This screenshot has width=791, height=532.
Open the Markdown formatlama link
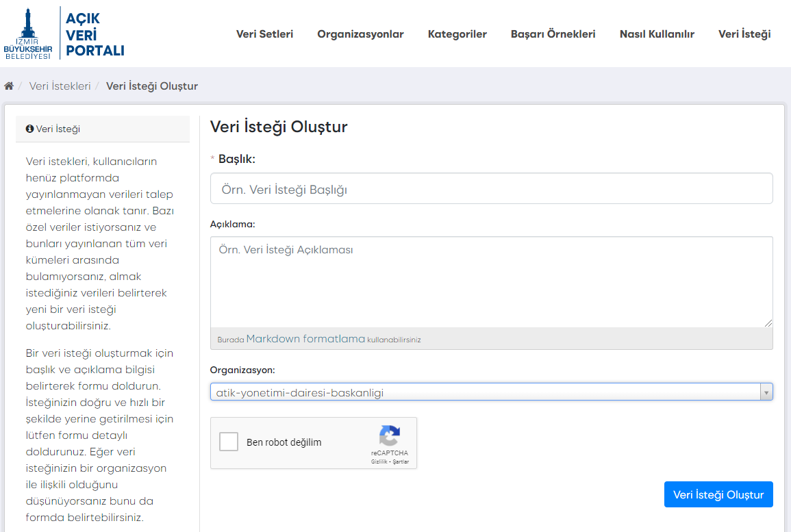tap(305, 339)
